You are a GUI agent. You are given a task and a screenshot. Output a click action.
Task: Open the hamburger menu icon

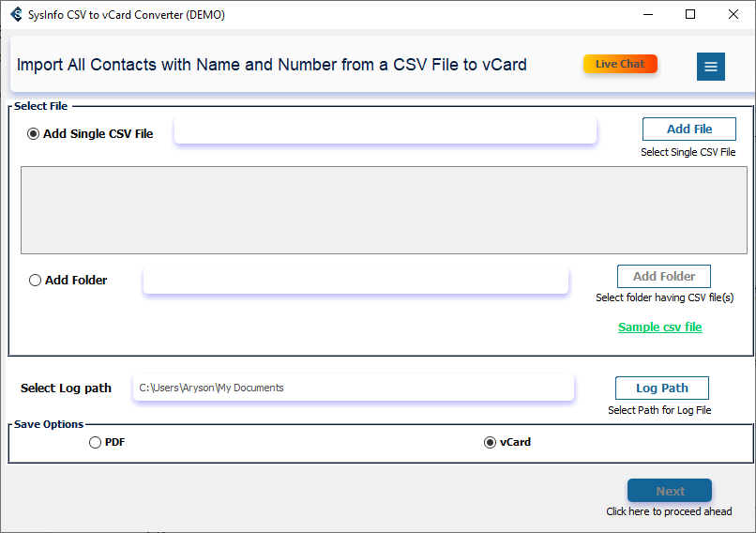click(x=710, y=67)
